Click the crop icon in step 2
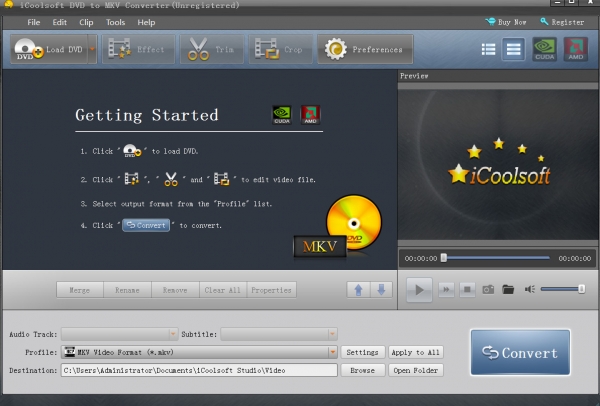 221,179
